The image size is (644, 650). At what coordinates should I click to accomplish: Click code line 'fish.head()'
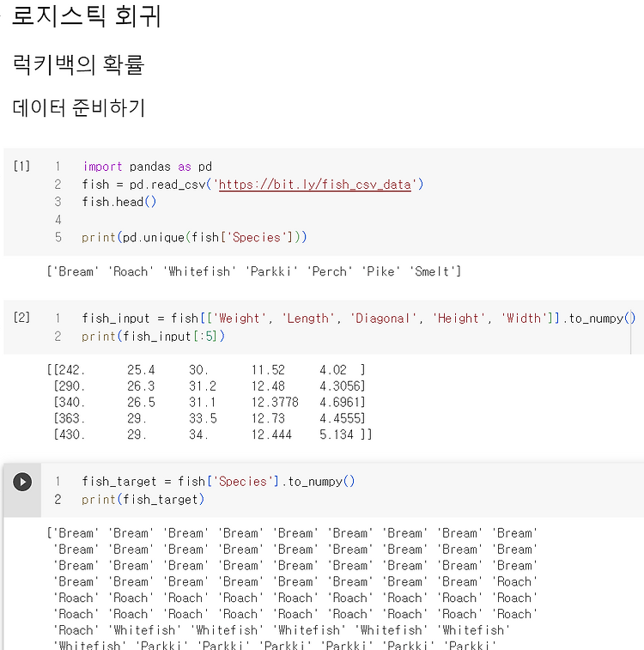pos(119,202)
